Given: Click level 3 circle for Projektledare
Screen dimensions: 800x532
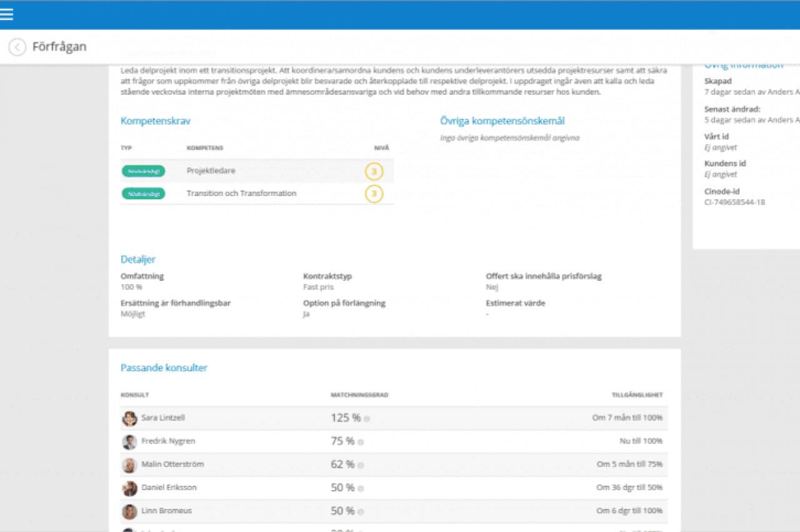Looking at the screenshot, I should tap(374, 171).
